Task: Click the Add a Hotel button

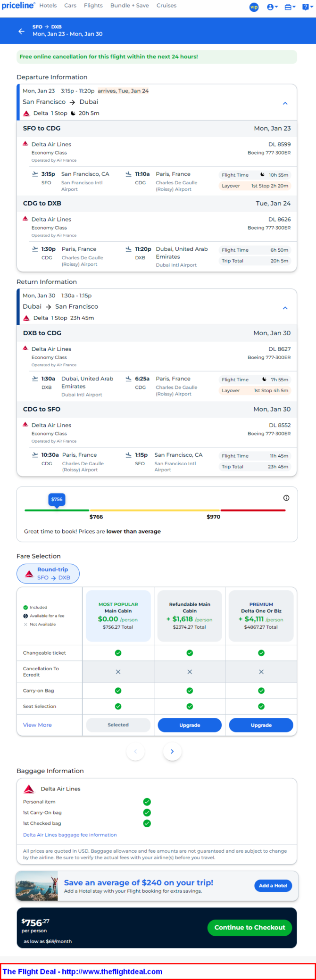Action: click(273, 885)
